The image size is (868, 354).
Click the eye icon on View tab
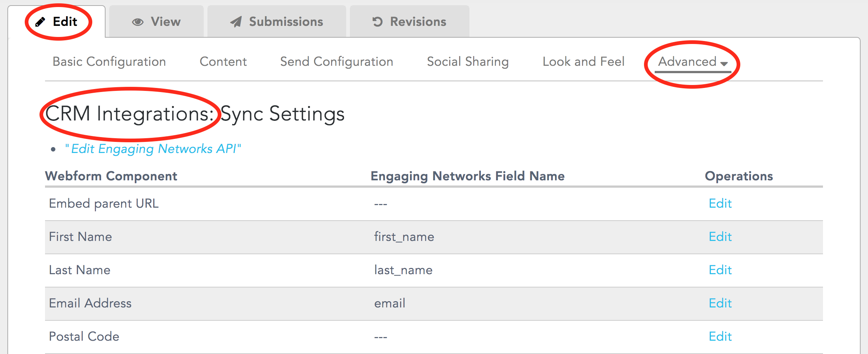tap(138, 22)
